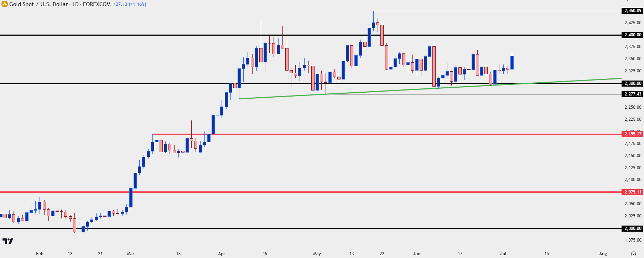The height and width of the screenshot is (258, 644).
Task: Select the 2,450.09 price label
Action: [633, 11]
